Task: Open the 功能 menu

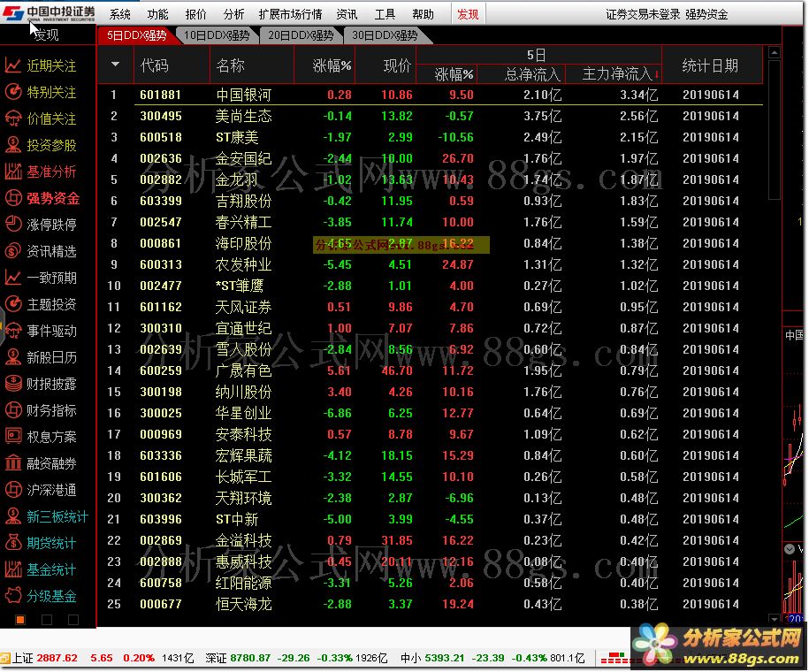Action: 157,14
